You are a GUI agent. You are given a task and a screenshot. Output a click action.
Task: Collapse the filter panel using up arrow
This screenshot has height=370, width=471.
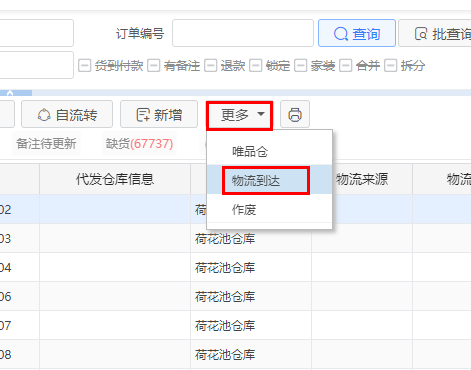(10, 93)
